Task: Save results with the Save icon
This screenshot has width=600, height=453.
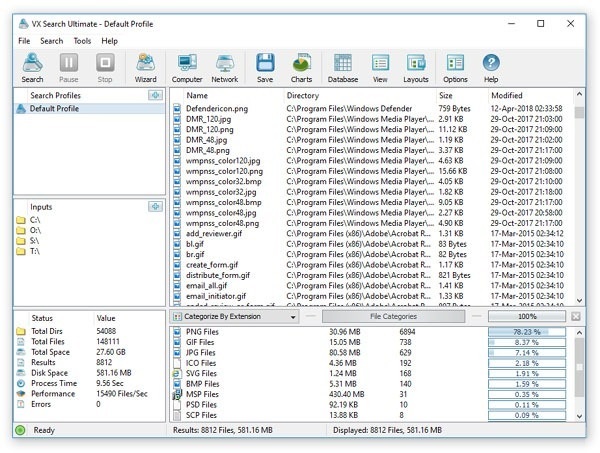Action: click(x=265, y=67)
